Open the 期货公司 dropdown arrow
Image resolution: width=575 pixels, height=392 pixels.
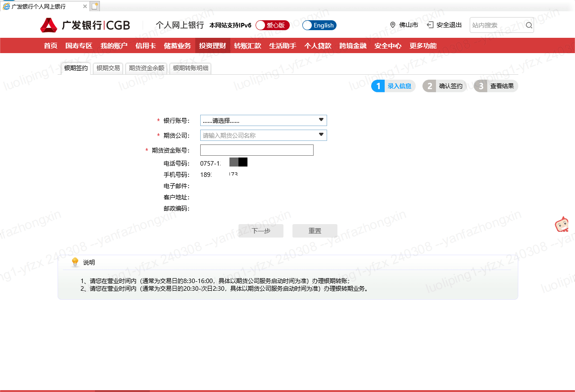click(321, 135)
